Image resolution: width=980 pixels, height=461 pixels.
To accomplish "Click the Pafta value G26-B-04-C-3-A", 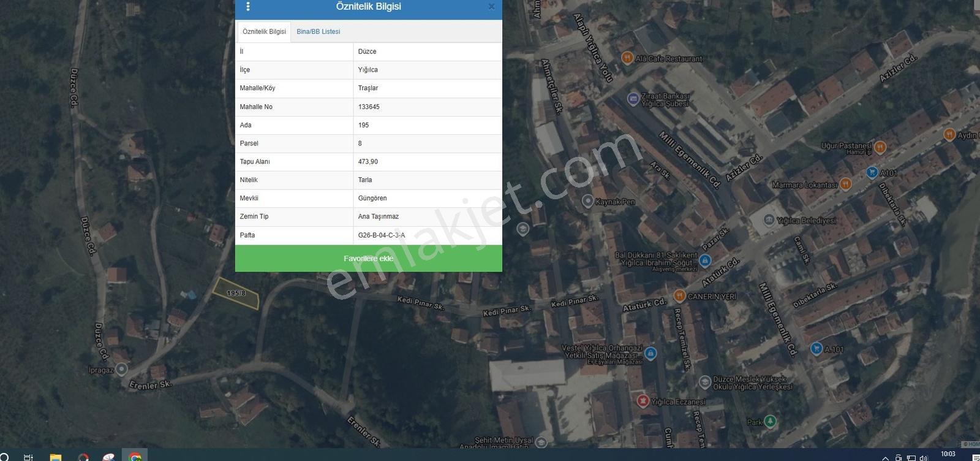I will click(382, 235).
